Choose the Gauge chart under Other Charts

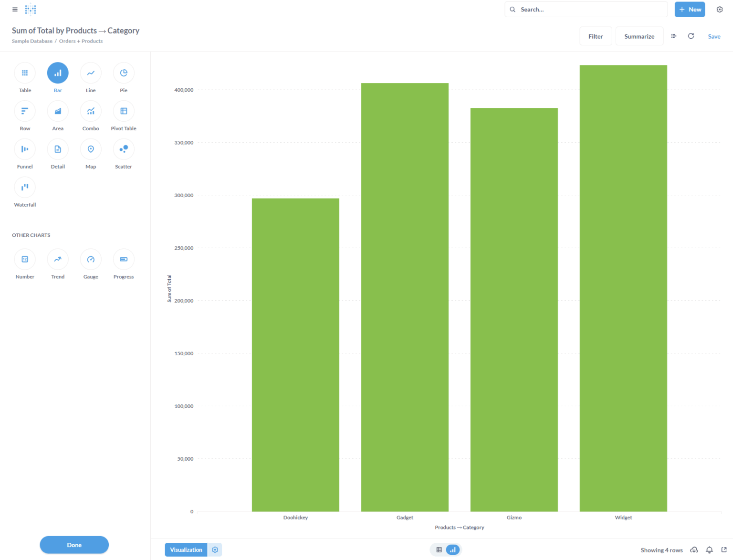(91, 259)
